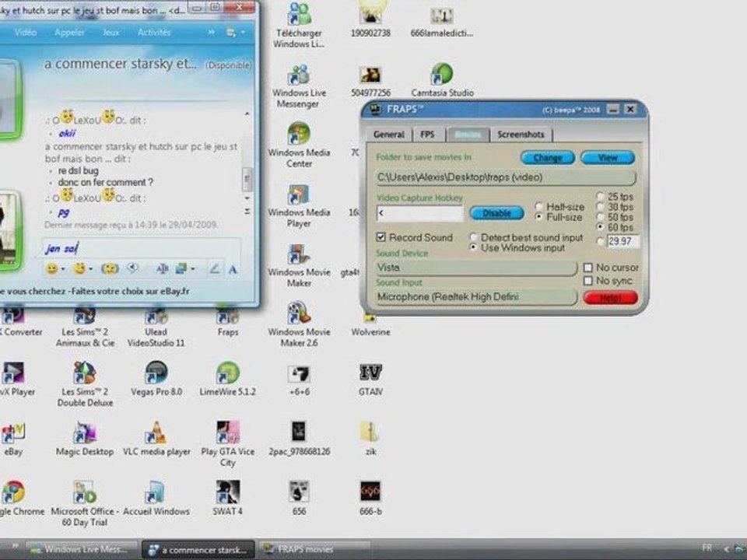
Task: Open the smiley emoticon dropdown in Messenger
Action: [x=63, y=270]
